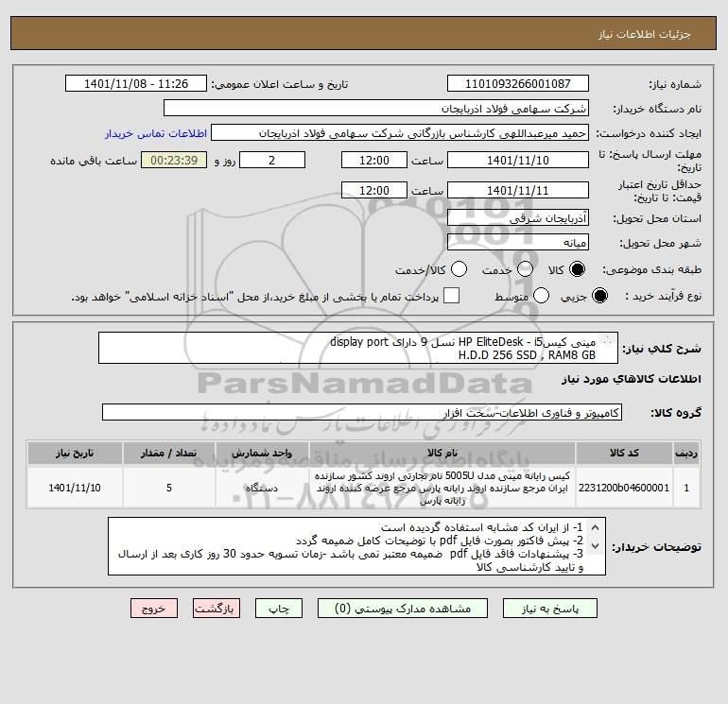Select the 'خدمت' radio button
Image resolution: width=728 pixels, height=704 pixels.
(525, 269)
